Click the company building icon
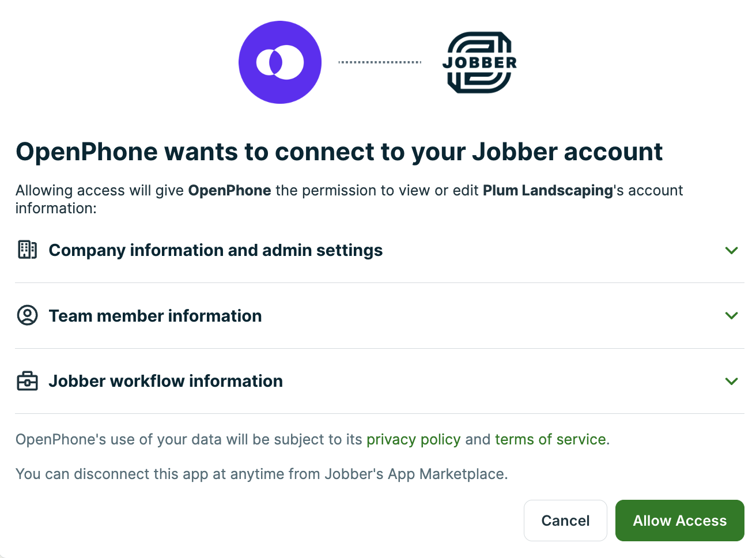The height and width of the screenshot is (558, 756). pyautogui.click(x=27, y=250)
